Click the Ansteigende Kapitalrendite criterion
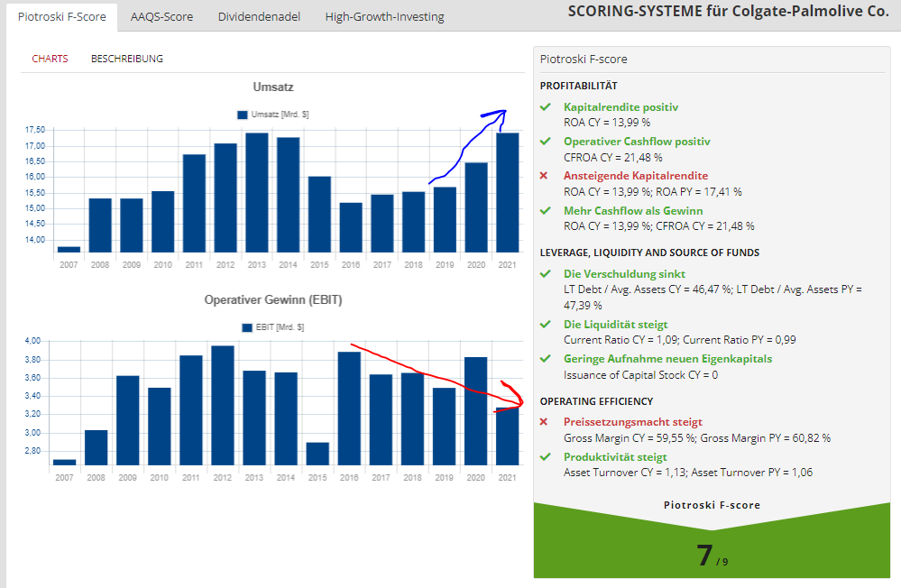 pos(636,176)
